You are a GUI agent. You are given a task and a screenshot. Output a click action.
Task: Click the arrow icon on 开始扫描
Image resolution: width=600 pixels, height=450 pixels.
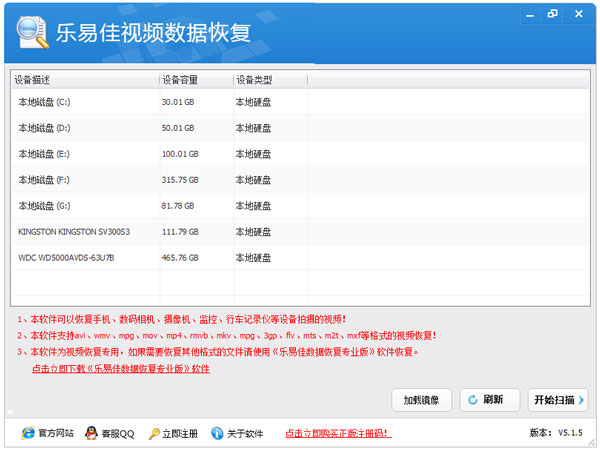coord(581,400)
